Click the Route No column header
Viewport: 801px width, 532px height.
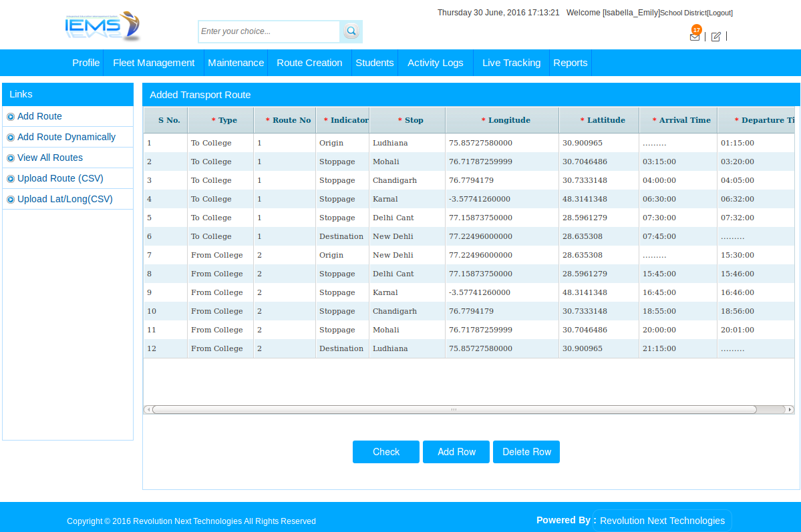[285, 121]
